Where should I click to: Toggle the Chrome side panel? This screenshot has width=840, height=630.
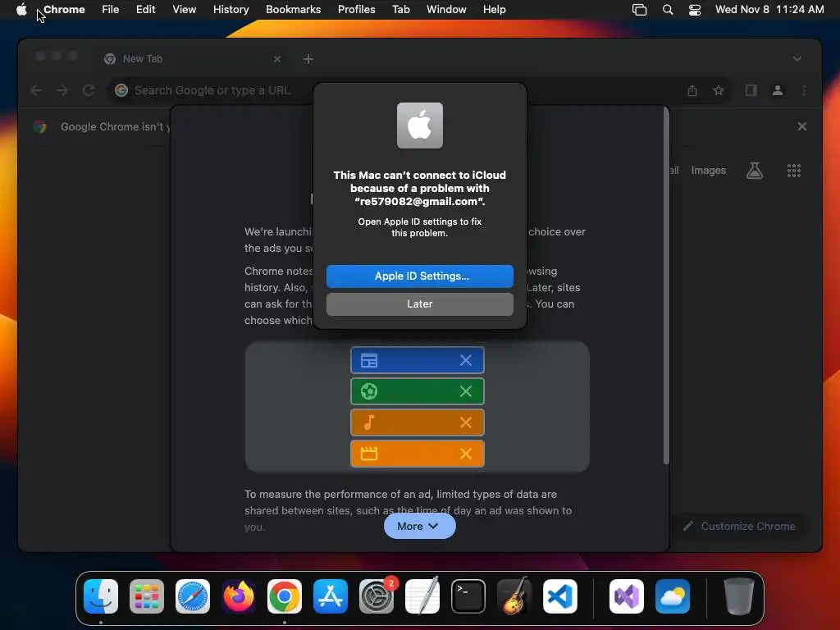pyautogui.click(x=751, y=90)
